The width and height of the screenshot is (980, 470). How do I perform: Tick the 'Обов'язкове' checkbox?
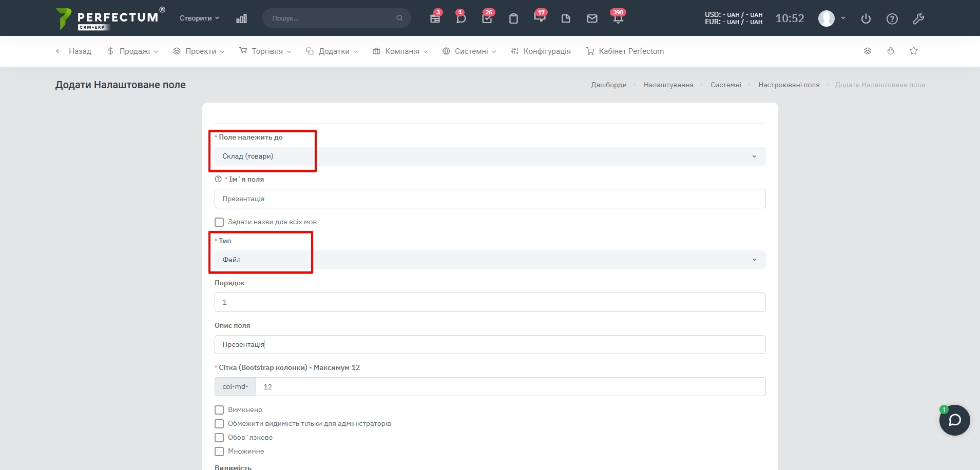pyautogui.click(x=219, y=438)
